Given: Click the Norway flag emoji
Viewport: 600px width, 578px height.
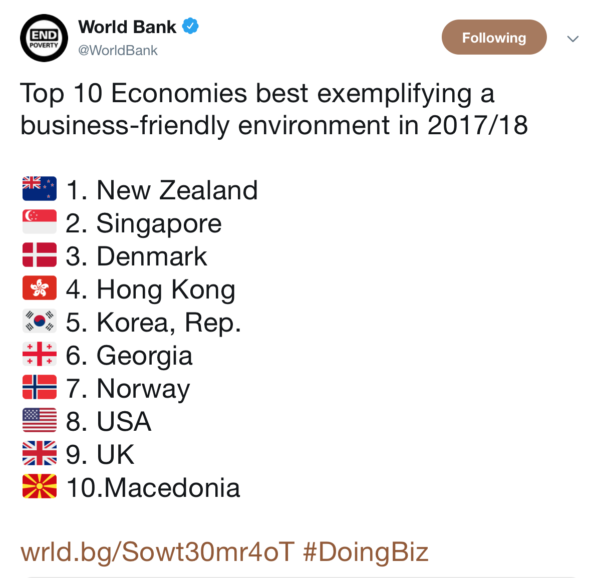Looking at the screenshot, I should (39, 388).
